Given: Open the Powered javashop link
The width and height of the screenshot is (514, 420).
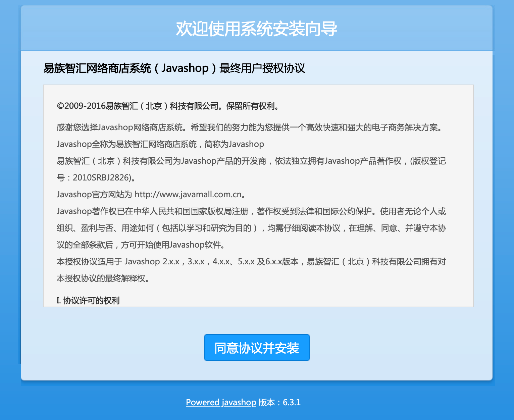Looking at the screenshot, I should (x=221, y=402).
